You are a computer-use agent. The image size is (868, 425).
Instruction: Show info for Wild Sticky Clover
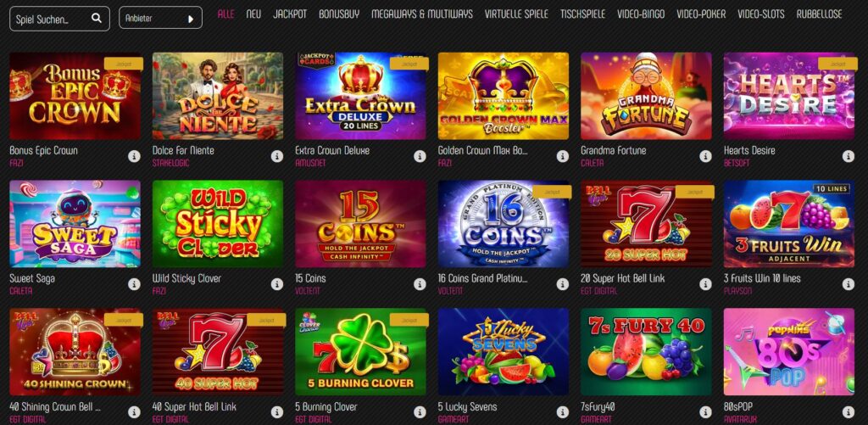(277, 284)
